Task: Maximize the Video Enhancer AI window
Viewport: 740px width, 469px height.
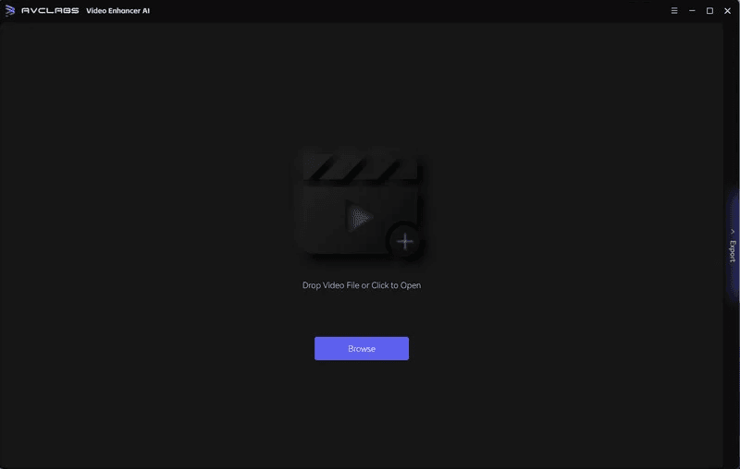Action: pos(709,10)
